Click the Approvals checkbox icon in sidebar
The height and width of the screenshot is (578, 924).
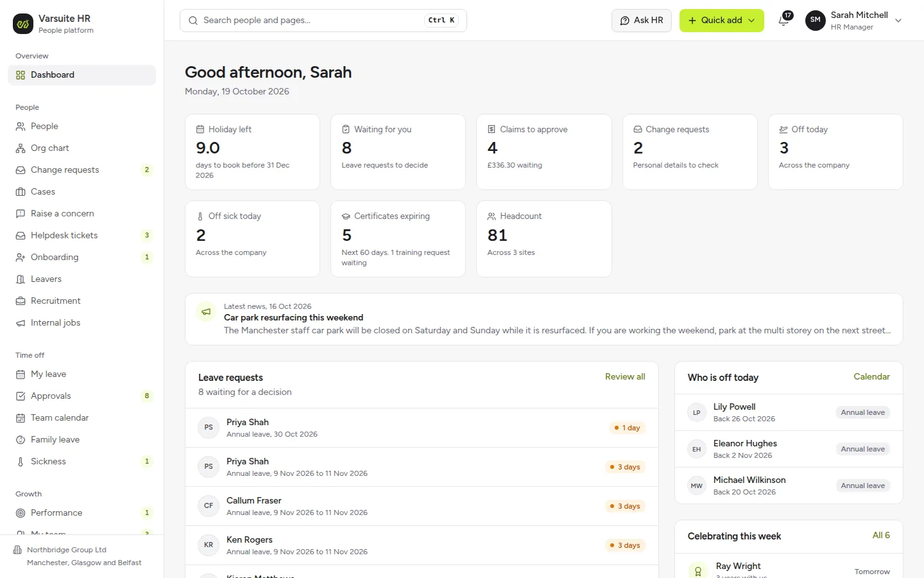[x=21, y=396]
